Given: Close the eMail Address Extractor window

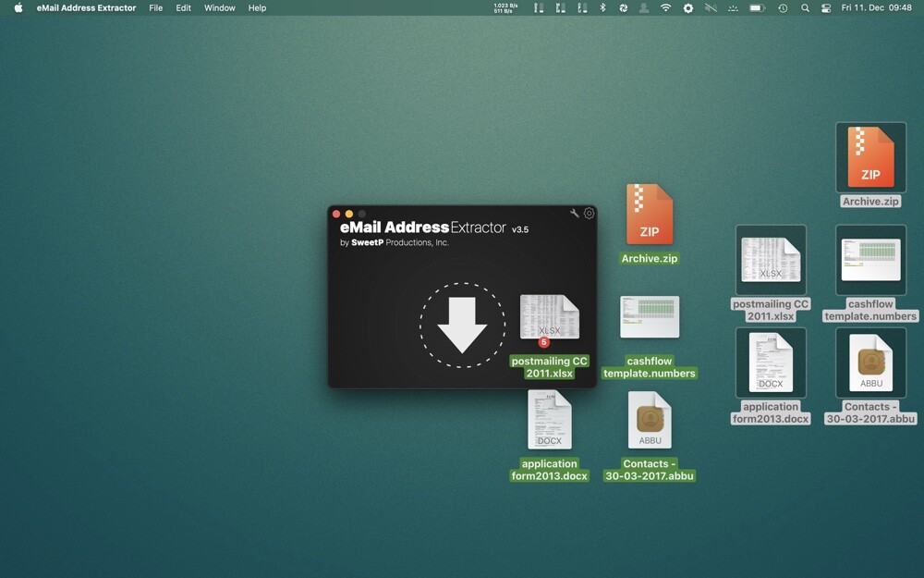Looking at the screenshot, I should point(336,215).
